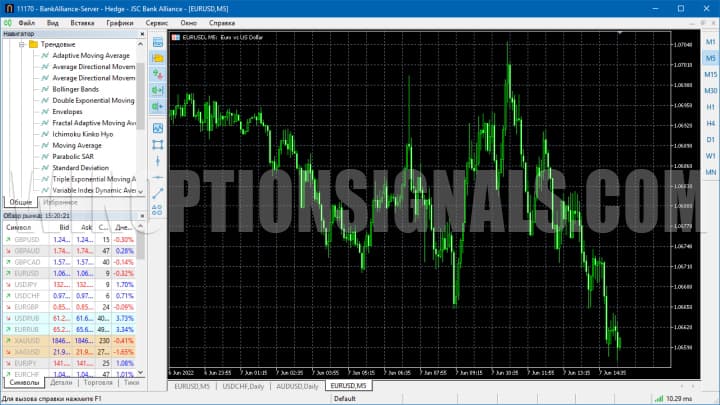
Task: Open the Торговля tab in Market Watch
Action: (x=98, y=382)
